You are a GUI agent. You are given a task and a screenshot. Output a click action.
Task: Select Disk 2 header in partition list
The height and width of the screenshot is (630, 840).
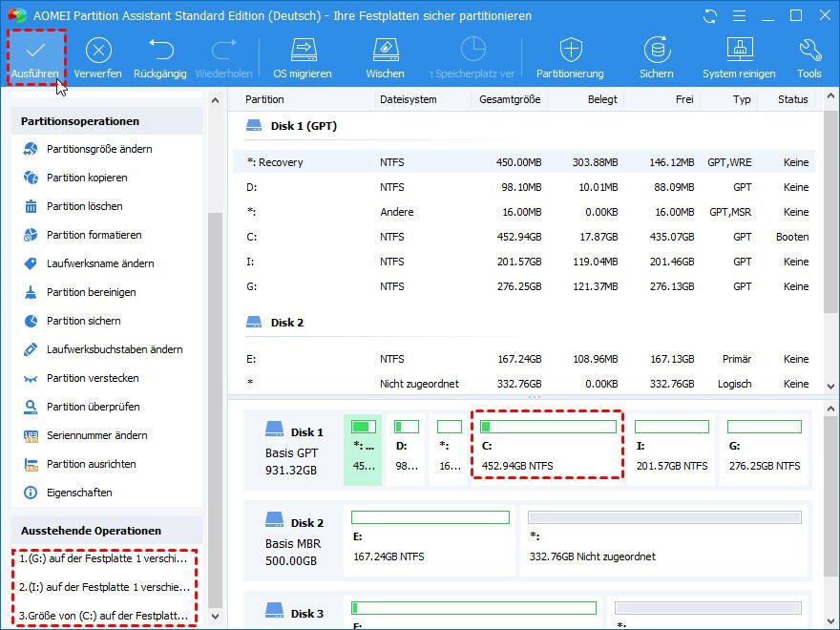coord(275,323)
